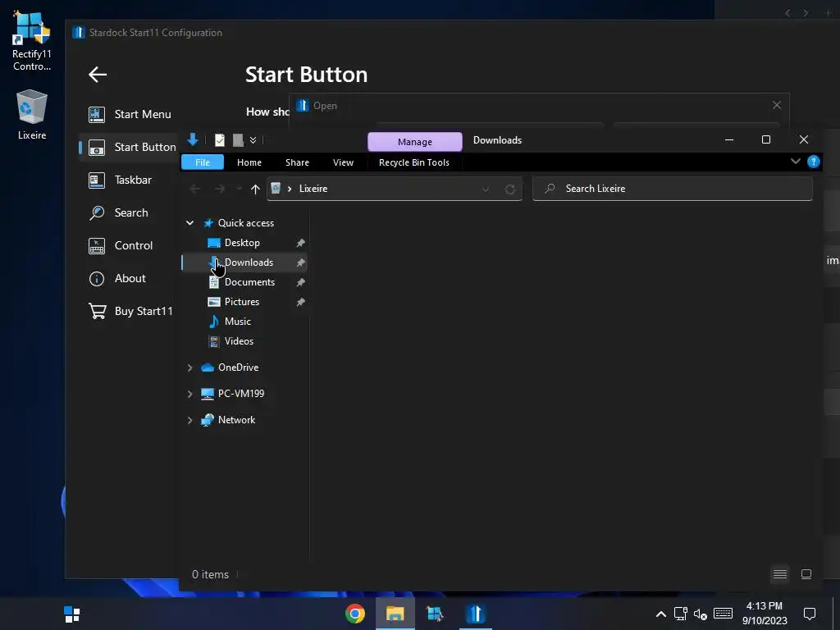The height and width of the screenshot is (630, 840).
Task: Show hidden system tray icons
Action: coord(661,614)
